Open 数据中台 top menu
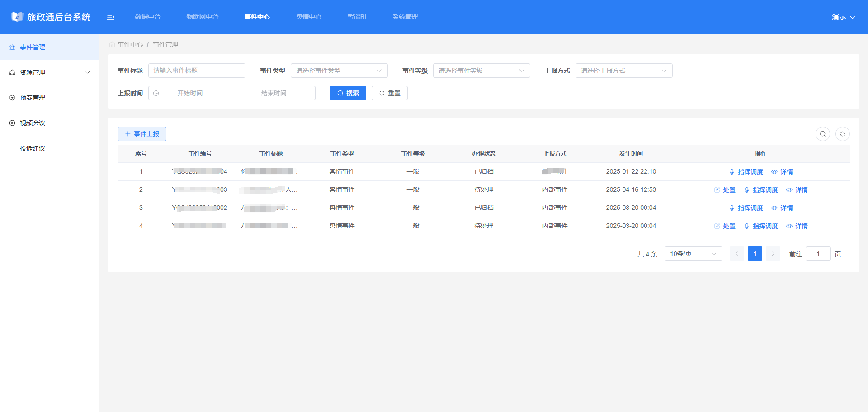The width and height of the screenshot is (868, 412). [x=148, y=17]
